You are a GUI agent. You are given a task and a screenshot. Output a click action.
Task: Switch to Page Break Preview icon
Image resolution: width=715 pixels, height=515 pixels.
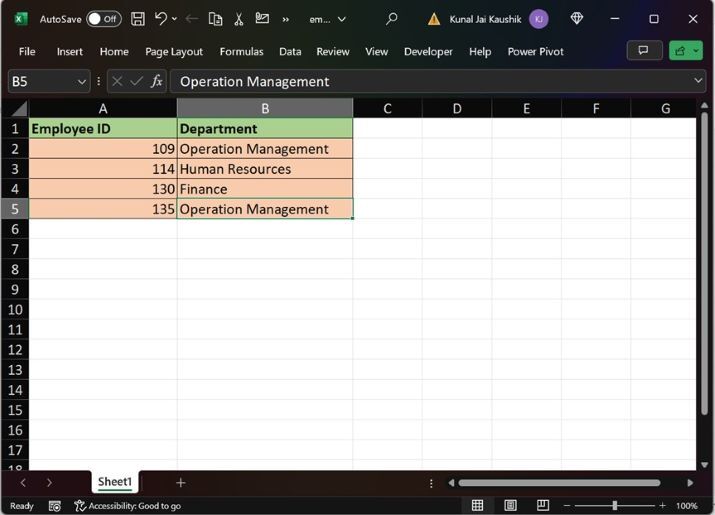(x=543, y=505)
